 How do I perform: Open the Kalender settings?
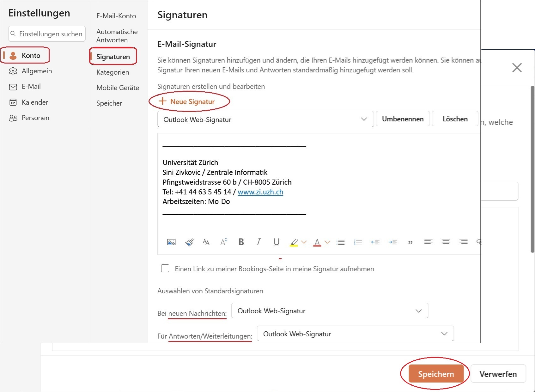pyautogui.click(x=35, y=102)
